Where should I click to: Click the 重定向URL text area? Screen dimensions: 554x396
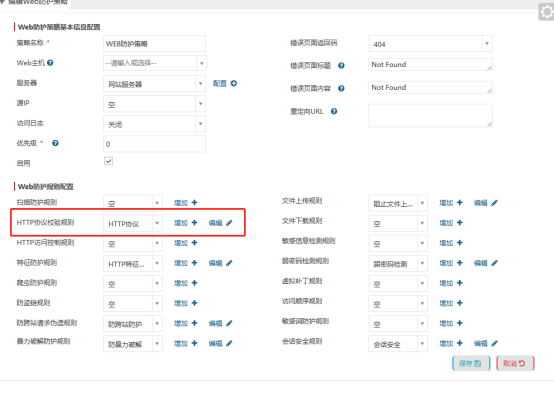430,116
